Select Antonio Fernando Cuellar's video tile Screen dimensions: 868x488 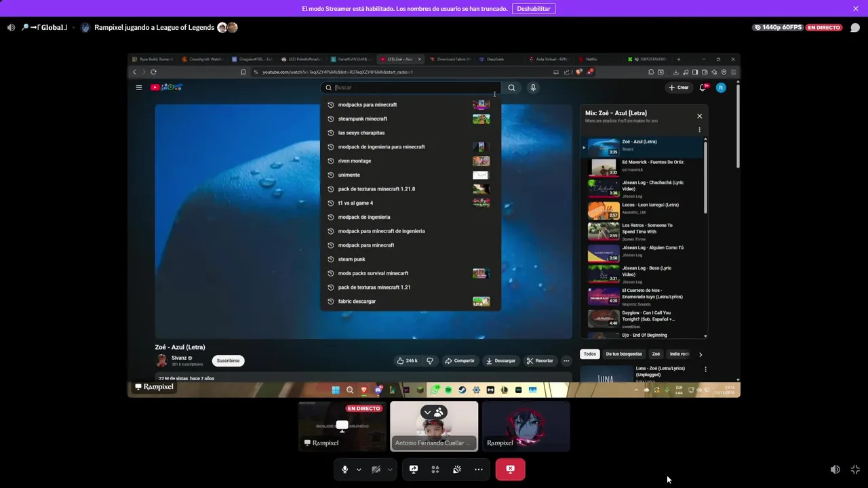434,426
